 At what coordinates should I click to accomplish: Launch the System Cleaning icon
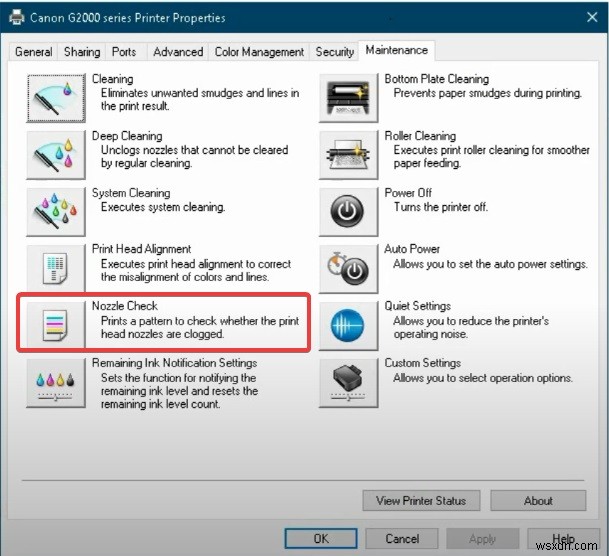[x=56, y=212]
